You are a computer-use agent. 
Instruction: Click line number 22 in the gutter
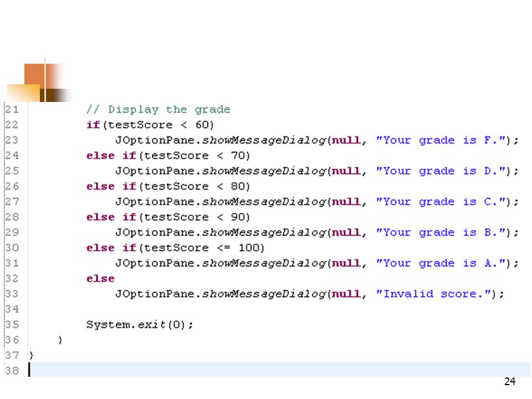(12, 125)
